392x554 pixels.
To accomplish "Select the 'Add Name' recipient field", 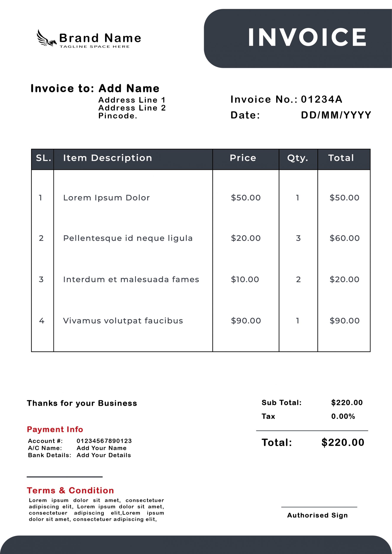I will tap(129, 89).
